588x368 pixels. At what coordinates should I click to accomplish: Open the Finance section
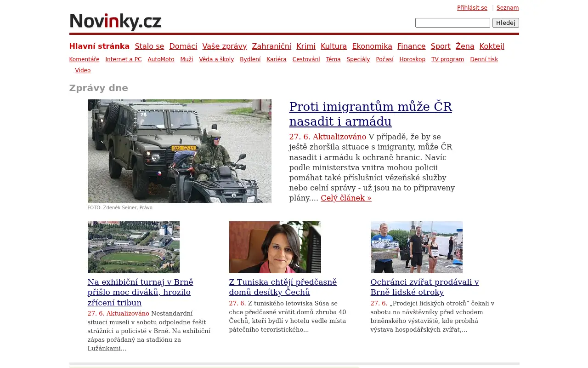pyautogui.click(x=412, y=46)
